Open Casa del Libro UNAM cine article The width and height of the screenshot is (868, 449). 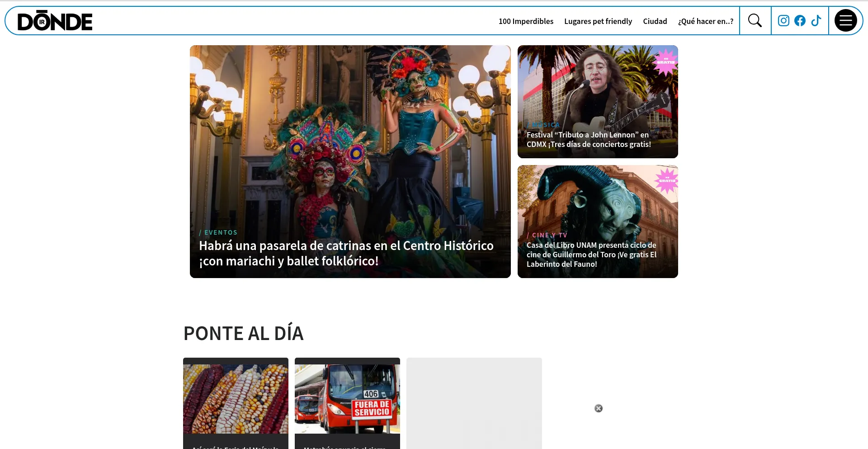pos(591,255)
